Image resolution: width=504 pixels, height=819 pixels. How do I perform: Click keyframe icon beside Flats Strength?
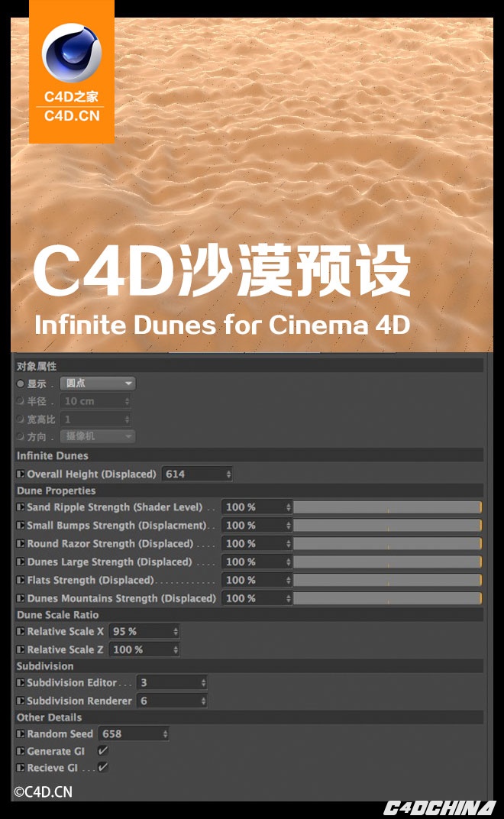tap(21, 580)
